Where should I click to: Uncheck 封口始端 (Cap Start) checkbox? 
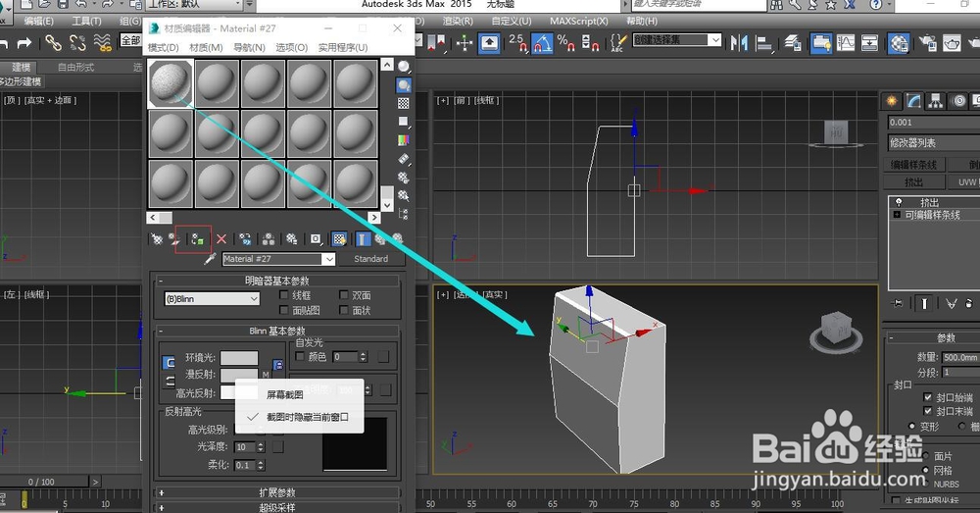[x=928, y=397]
